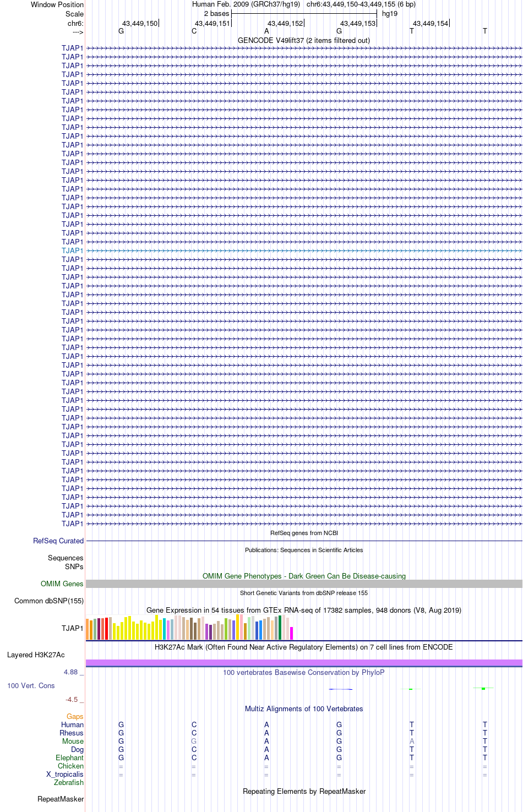Click the Zebrafish species label
Viewport: 523px width, 812px height.
coord(69,783)
